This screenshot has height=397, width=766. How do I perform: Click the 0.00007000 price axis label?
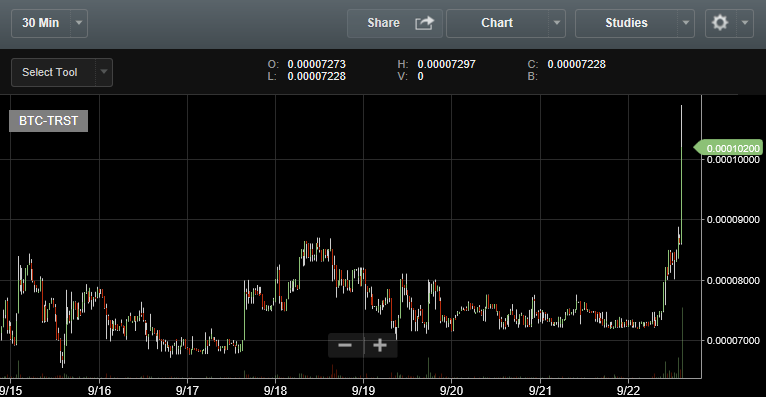coord(733,340)
